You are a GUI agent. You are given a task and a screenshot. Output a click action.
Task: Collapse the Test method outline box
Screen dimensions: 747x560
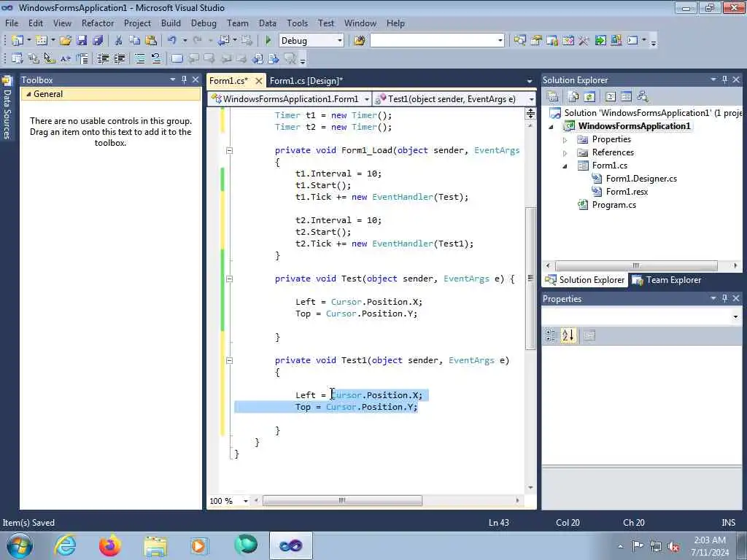229,279
